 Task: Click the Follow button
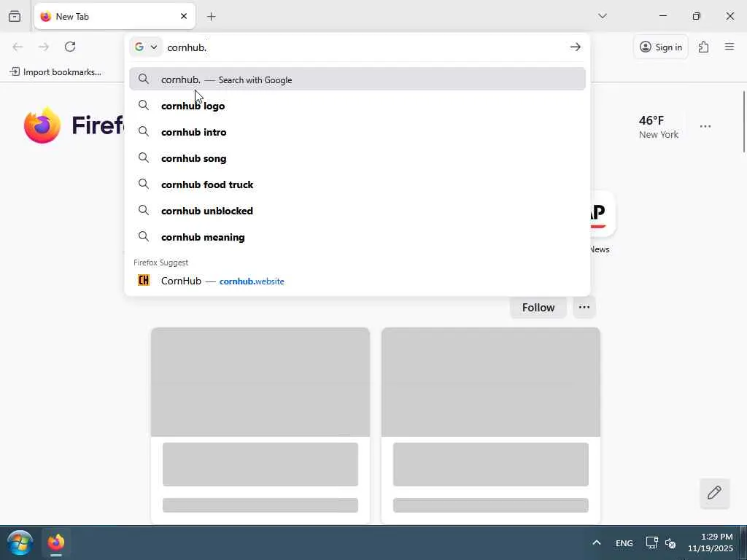(x=538, y=307)
